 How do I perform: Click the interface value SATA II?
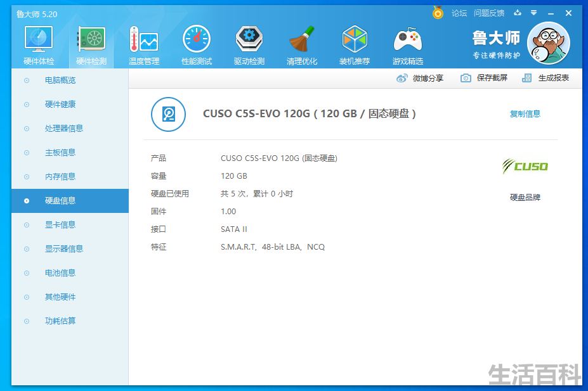click(234, 229)
